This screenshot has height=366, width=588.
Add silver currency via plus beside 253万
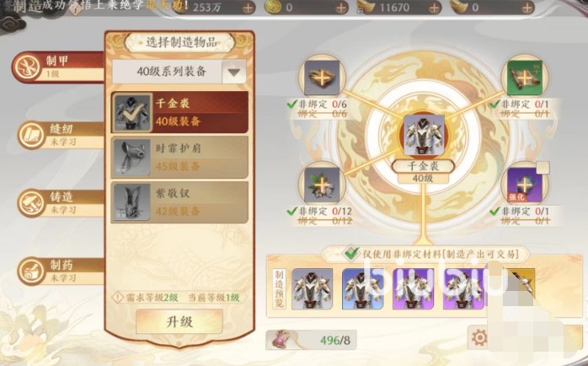coord(248,8)
